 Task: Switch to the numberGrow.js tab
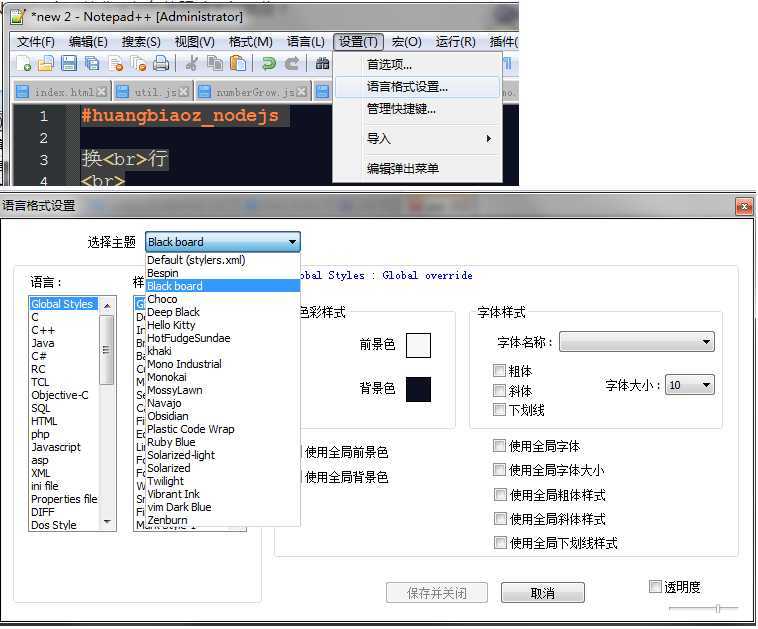(x=252, y=92)
